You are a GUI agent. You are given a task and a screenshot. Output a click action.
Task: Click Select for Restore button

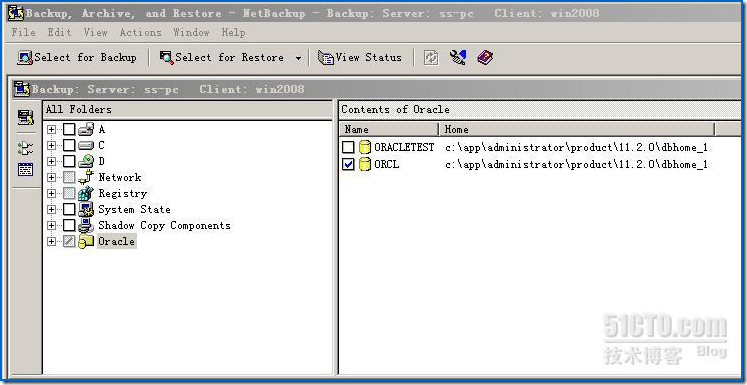coord(222,58)
